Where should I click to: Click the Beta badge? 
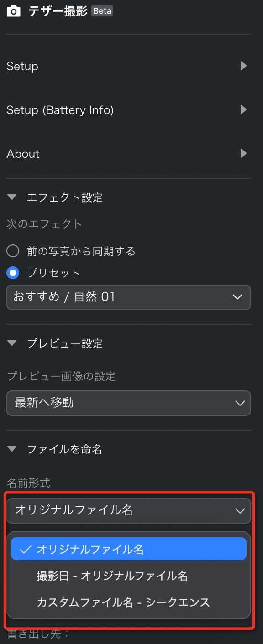[x=102, y=11]
